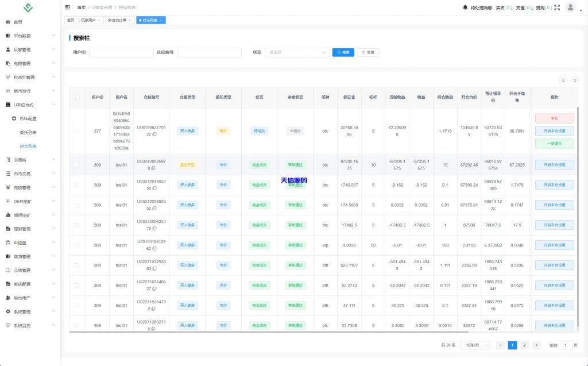Expand the 充提管理 sidebar menu
Image resolution: width=588 pixels, height=366 pixels.
(30, 63)
